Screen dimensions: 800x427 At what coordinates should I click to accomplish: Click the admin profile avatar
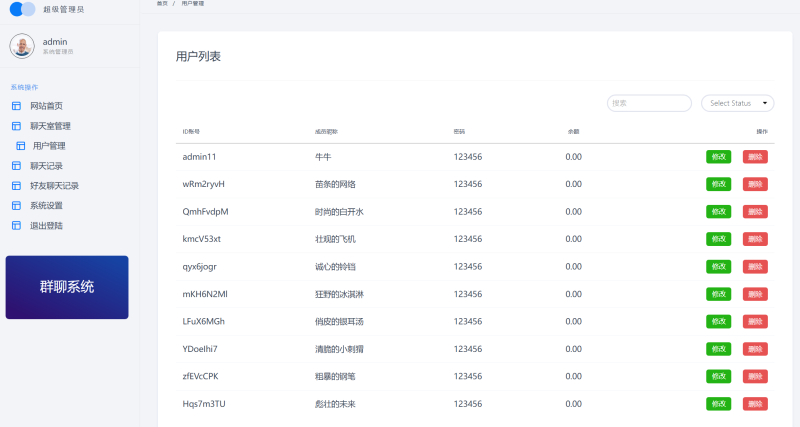click(22, 45)
